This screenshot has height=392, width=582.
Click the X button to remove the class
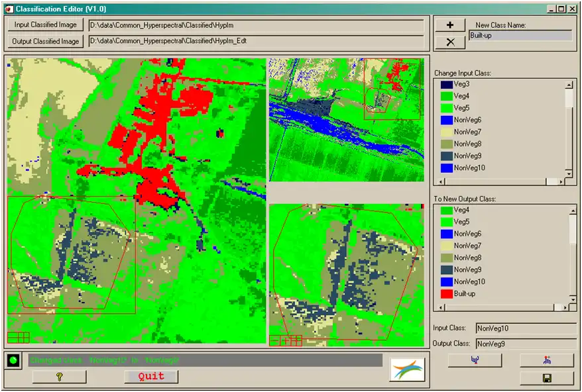pyautogui.click(x=450, y=42)
